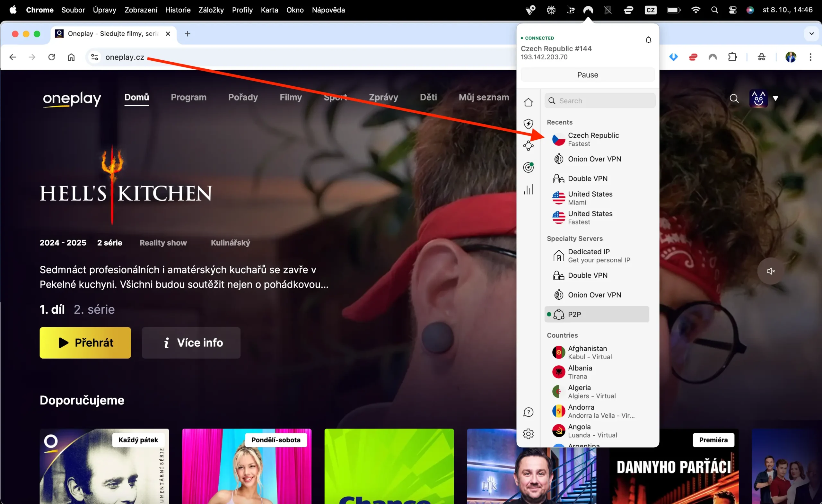
Task: Open Dark Web Monitor in NordVPN sidebar
Action: click(529, 167)
